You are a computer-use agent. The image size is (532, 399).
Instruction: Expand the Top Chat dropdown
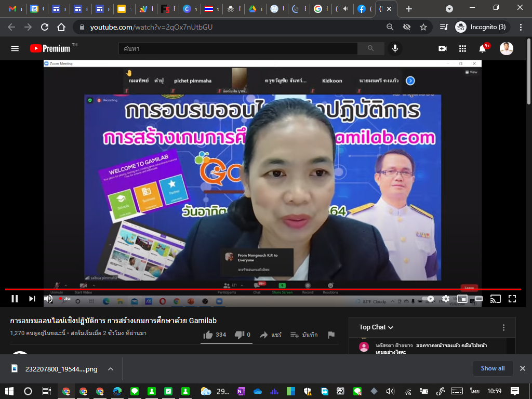(x=376, y=327)
